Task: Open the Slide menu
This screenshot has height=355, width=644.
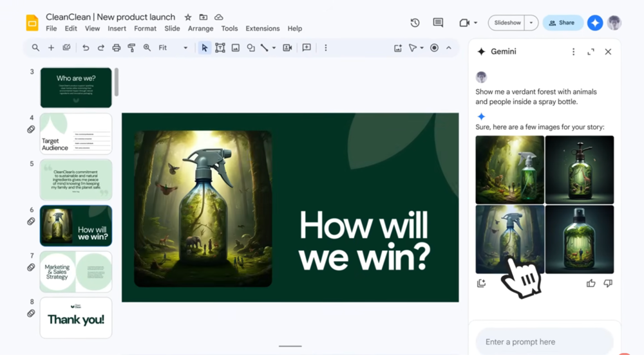Action: (x=172, y=28)
